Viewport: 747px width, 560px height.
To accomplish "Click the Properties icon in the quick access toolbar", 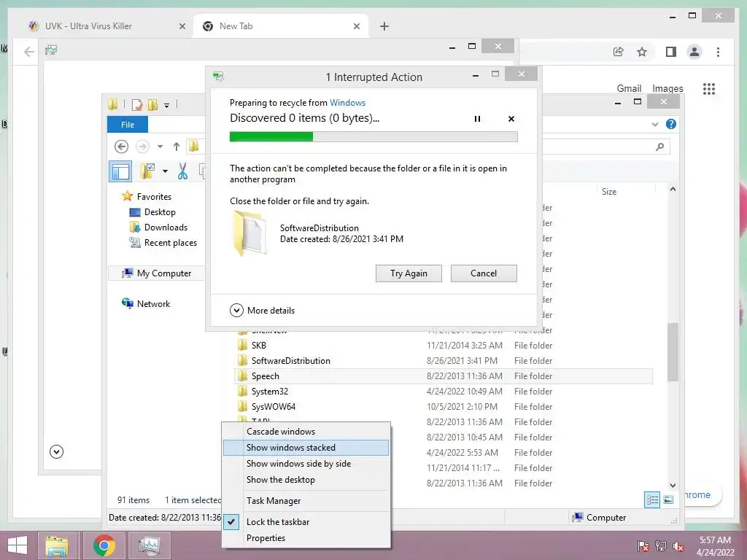I will (137, 105).
